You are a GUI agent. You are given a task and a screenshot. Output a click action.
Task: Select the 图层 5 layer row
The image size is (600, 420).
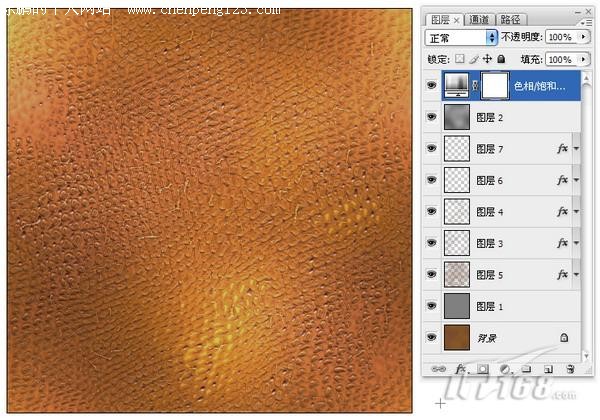click(510, 274)
